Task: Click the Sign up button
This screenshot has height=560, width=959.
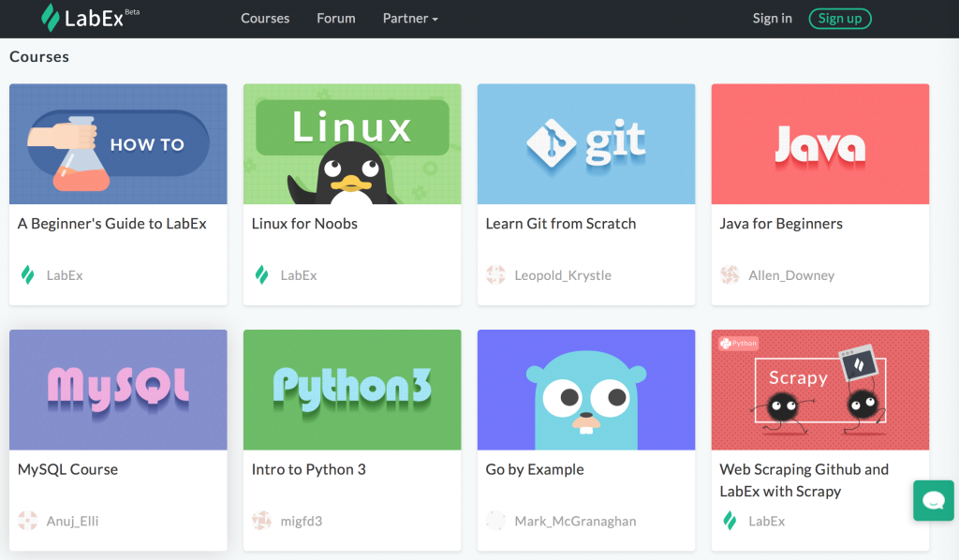Action: coord(840,19)
